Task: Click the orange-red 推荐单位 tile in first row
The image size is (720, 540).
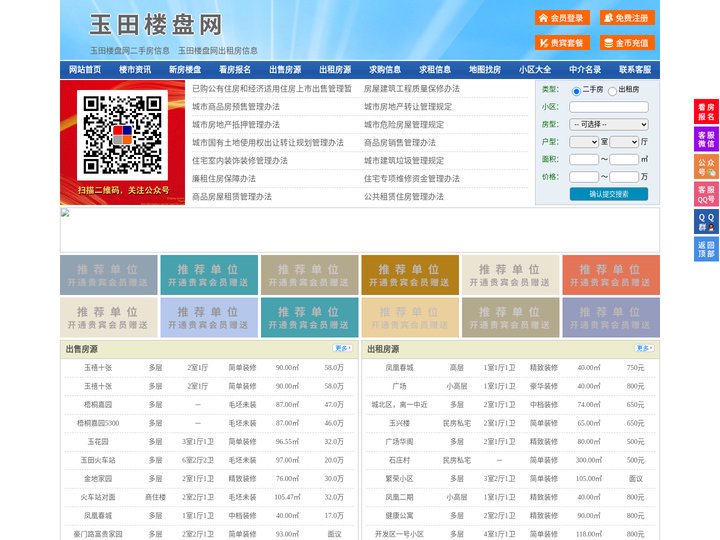Action: [x=611, y=275]
